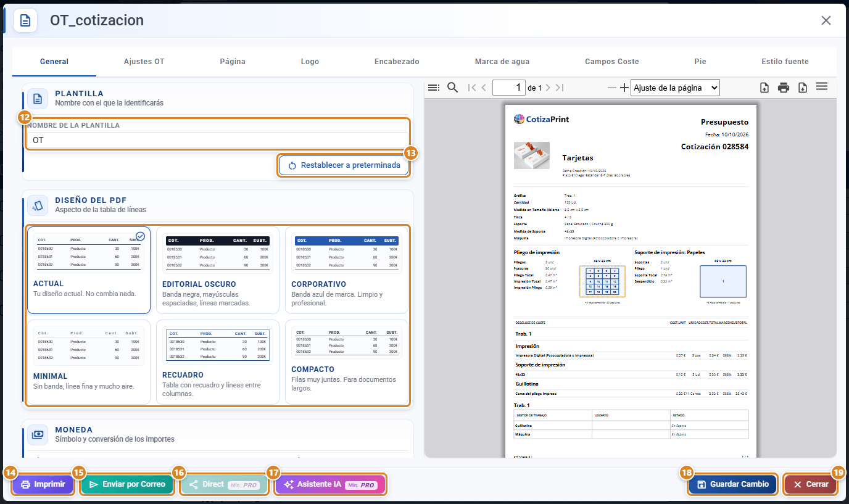The height and width of the screenshot is (504, 849).
Task: Zoom in the PDF preview
Action: coord(624,88)
